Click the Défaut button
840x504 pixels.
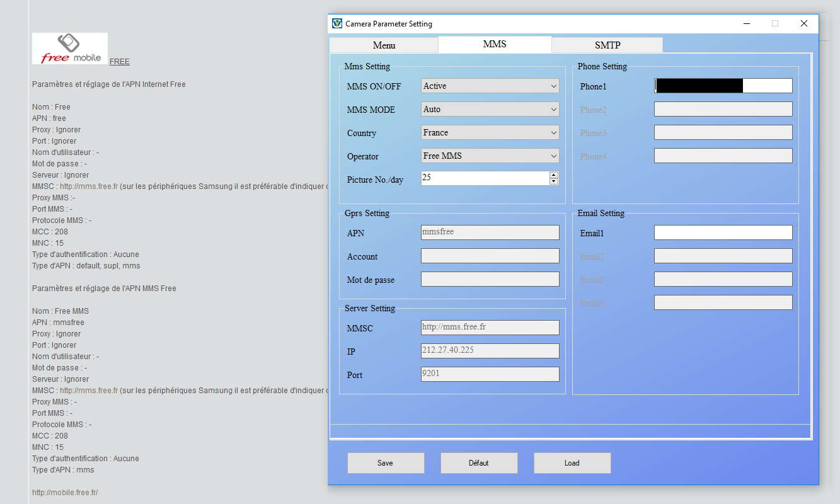tap(479, 463)
